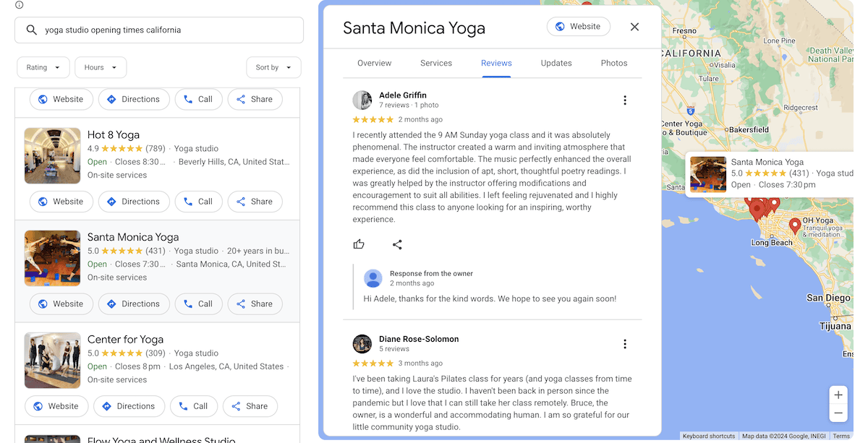Open the Rating filter dropdown
The width and height of the screenshot is (868, 443).
coord(43,67)
